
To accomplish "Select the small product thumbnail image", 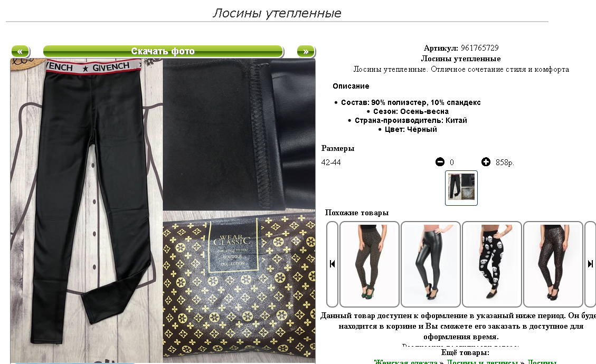I will pyautogui.click(x=461, y=188).
